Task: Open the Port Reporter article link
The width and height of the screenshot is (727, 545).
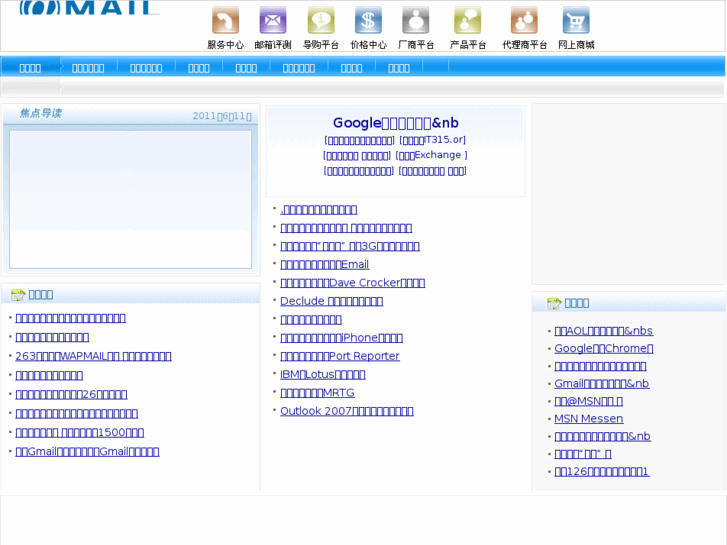Action: pos(339,356)
